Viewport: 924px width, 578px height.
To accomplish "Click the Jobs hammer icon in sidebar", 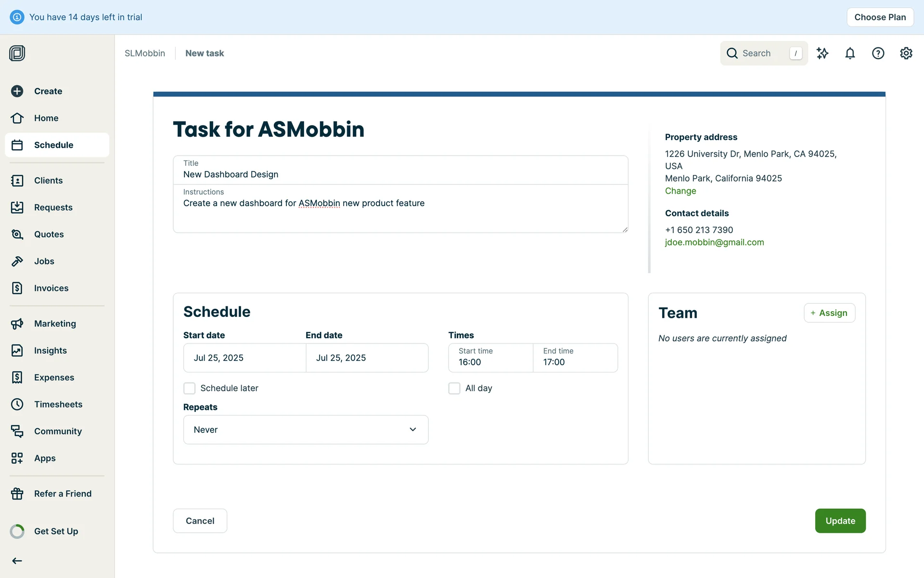I will coord(17,262).
